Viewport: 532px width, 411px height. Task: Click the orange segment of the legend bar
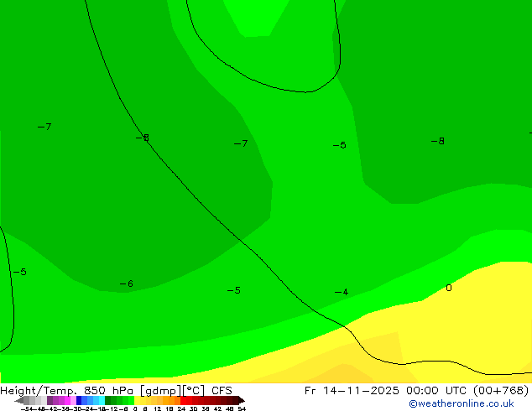click(x=170, y=400)
